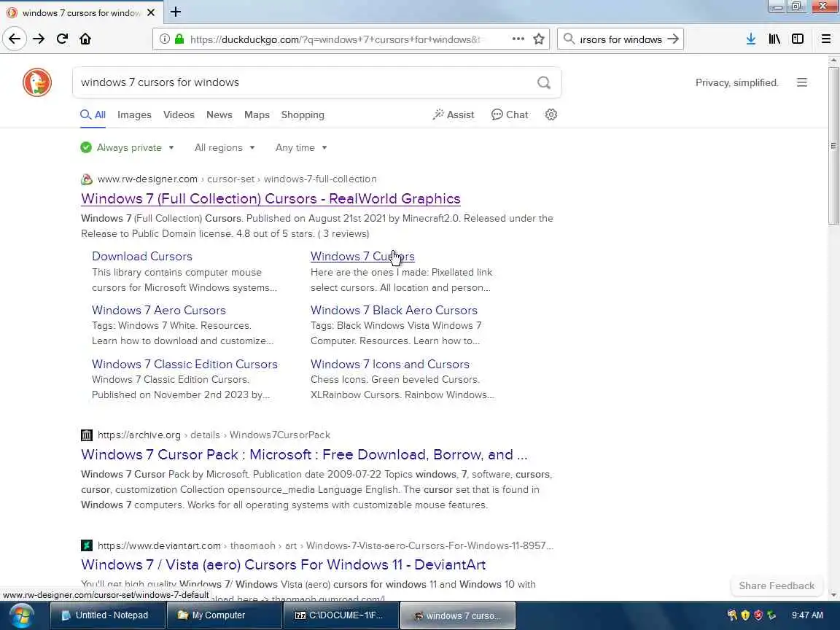Screen dimensions: 840x630
Task: Open DuckDuckGo search settings gear
Action: (x=551, y=114)
